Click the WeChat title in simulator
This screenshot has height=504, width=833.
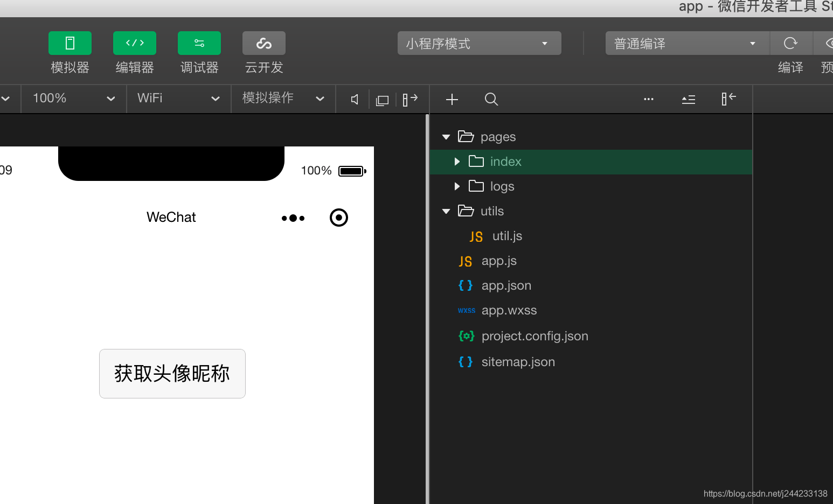pos(171,217)
